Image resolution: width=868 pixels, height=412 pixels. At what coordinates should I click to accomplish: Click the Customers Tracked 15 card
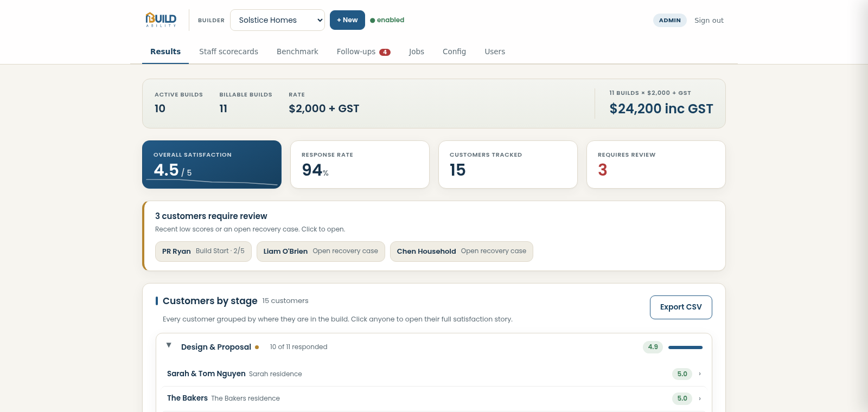coord(508,164)
